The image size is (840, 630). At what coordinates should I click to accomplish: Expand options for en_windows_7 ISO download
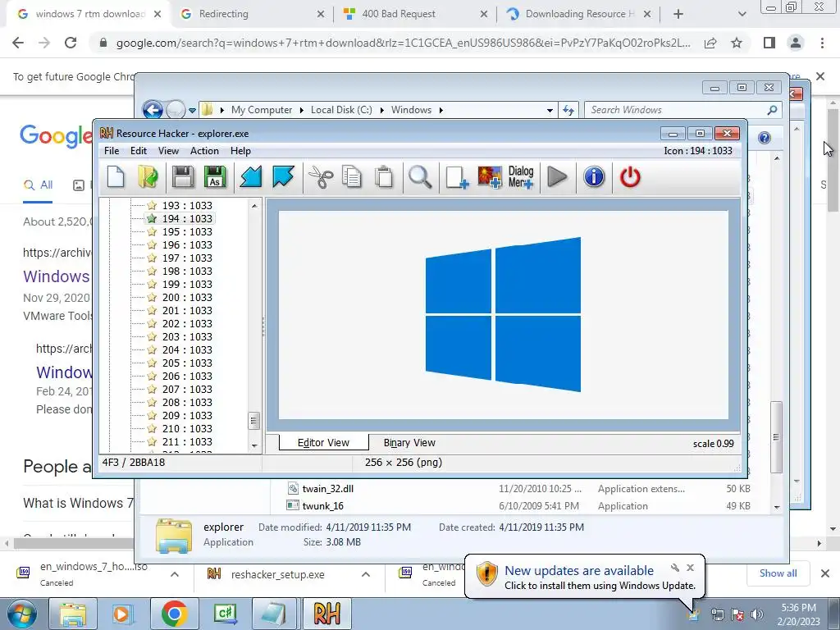pos(174,574)
